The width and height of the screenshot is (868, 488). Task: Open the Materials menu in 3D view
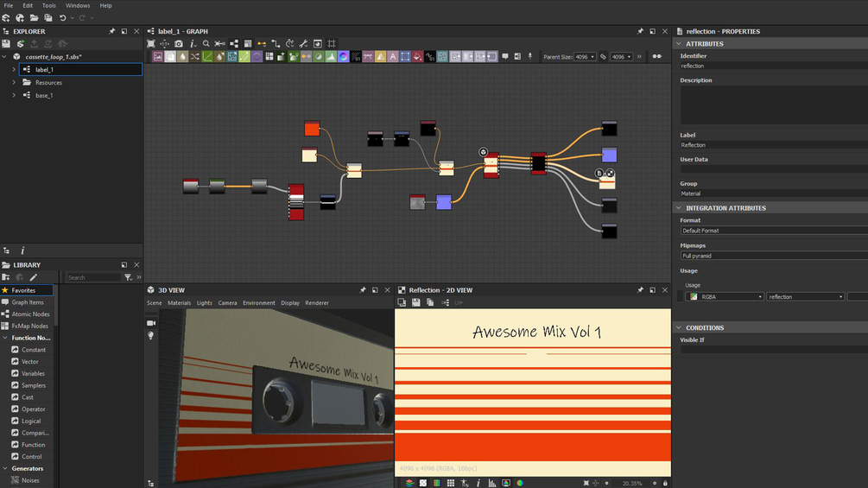180,303
